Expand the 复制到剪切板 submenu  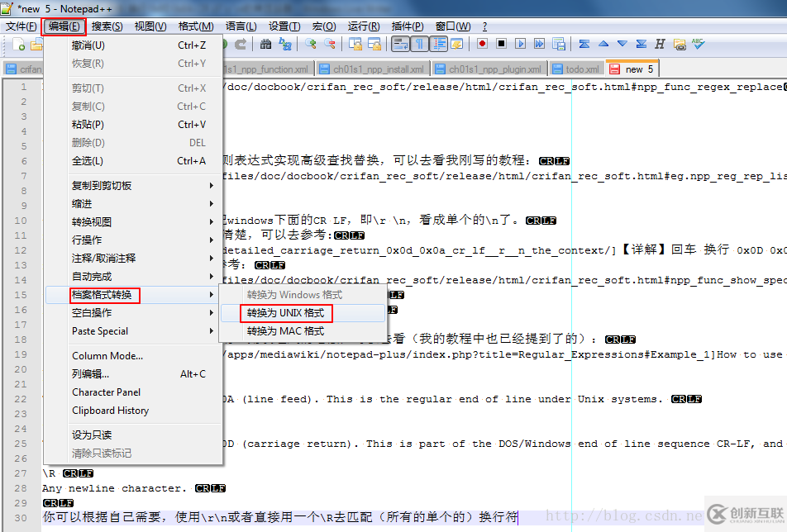coord(134,186)
